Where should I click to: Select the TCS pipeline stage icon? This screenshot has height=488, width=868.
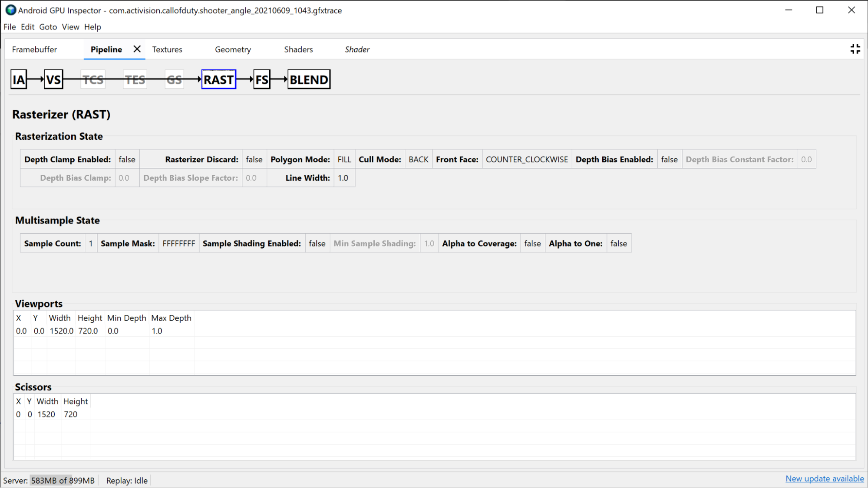click(x=92, y=79)
